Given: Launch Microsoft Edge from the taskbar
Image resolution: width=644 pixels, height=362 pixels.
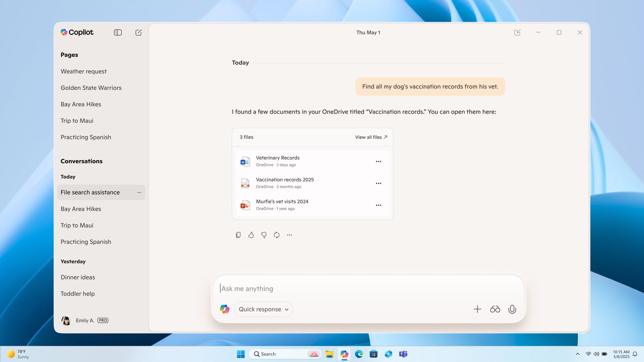Looking at the screenshot, I should (x=359, y=354).
